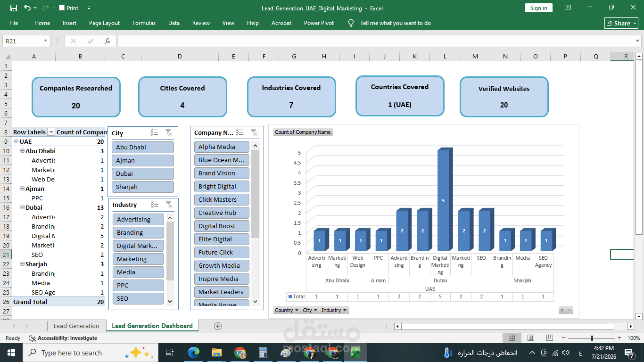Toggle multi-select on City slicer
Viewport: 644px width, 362px height.
pyautogui.click(x=154, y=133)
